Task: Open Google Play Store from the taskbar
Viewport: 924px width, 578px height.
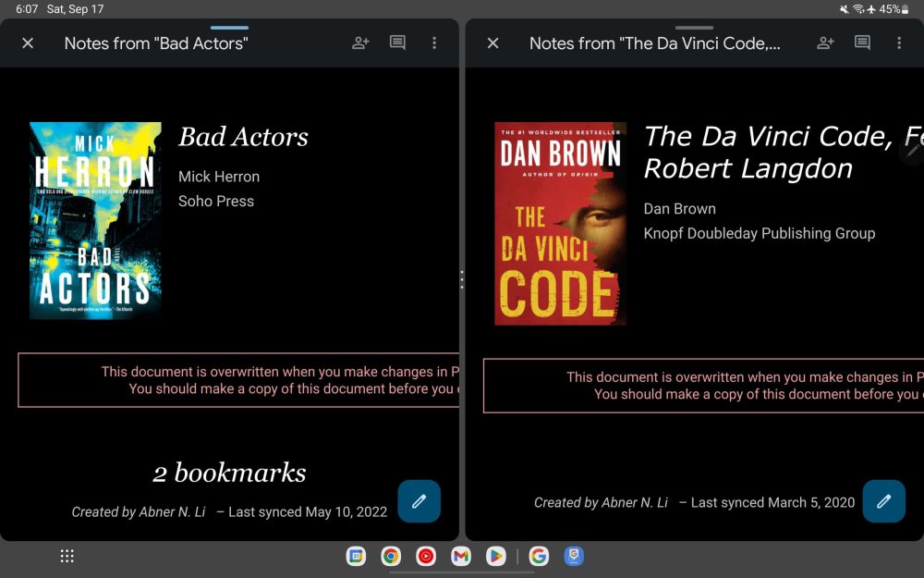Action: (496, 556)
